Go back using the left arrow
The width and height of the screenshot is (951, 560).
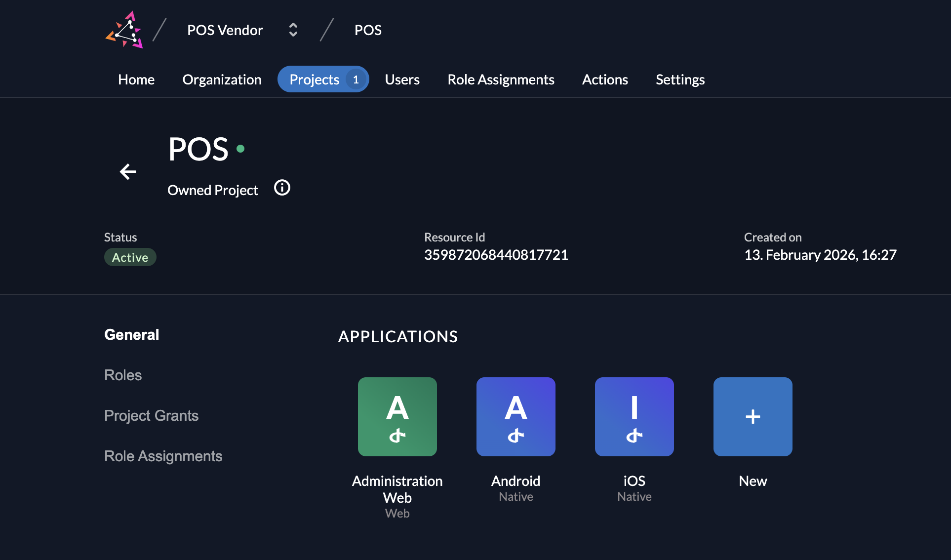point(128,171)
